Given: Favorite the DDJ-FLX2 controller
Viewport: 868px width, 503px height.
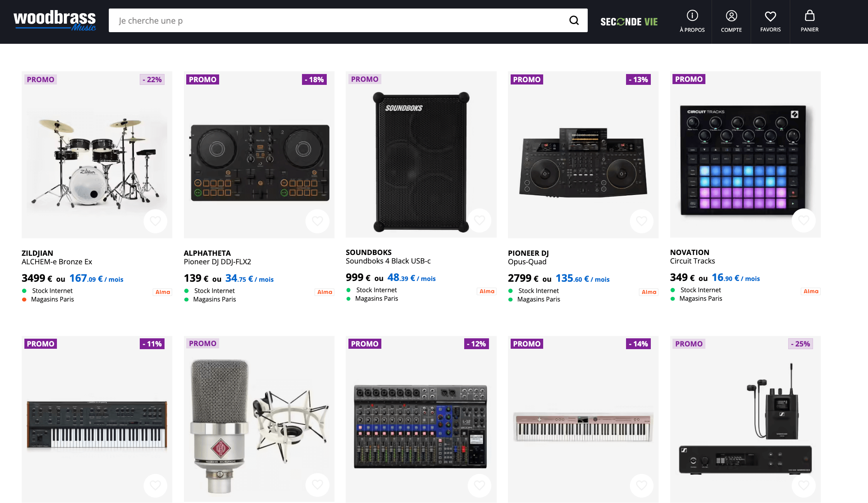Looking at the screenshot, I should pos(317,221).
